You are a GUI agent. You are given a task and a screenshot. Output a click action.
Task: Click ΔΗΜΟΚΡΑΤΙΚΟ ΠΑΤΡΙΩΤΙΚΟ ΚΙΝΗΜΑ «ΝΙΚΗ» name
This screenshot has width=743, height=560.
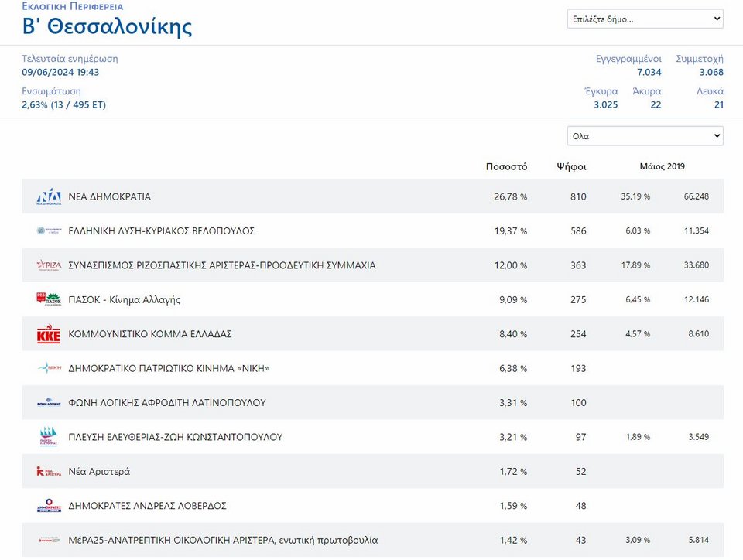click(169, 368)
